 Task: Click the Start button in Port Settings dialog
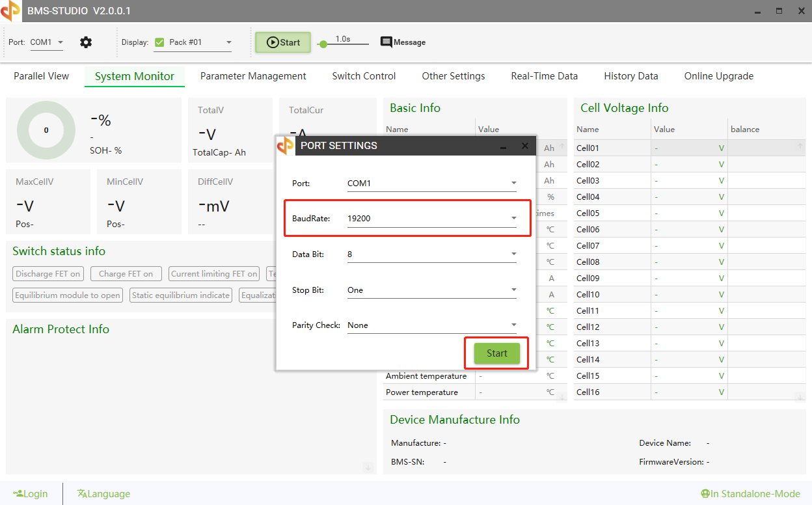[x=496, y=353]
